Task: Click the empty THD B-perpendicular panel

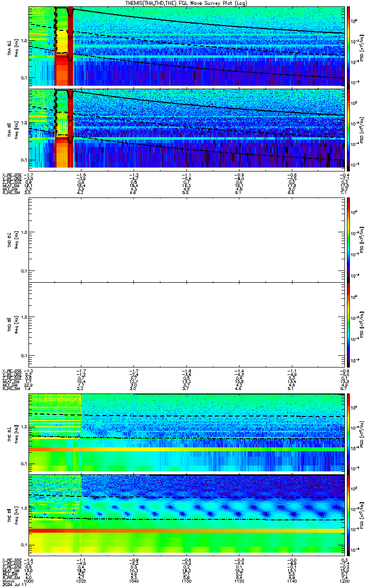Action: (186, 239)
